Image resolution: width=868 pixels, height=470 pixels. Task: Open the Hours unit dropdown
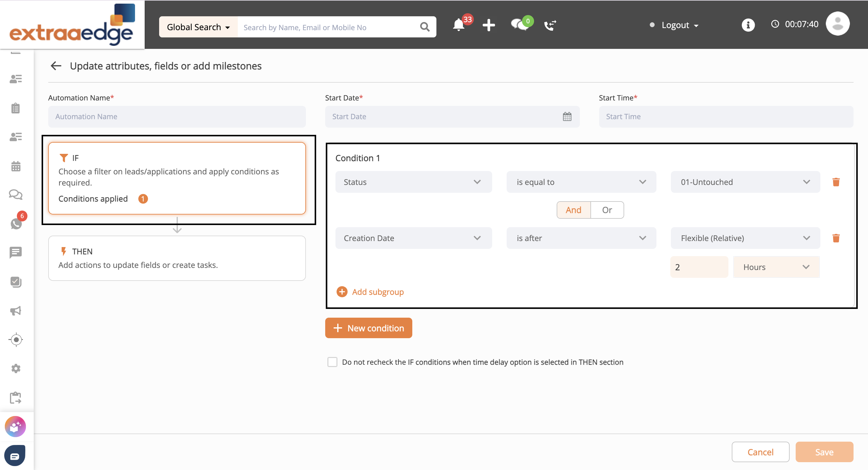[x=776, y=267]
